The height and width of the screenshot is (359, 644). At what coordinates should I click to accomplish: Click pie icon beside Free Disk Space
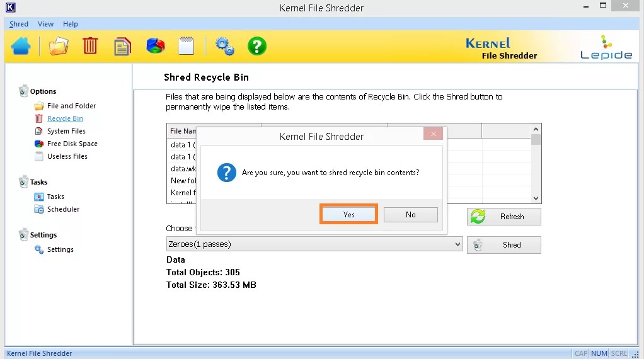pos(39,144)
